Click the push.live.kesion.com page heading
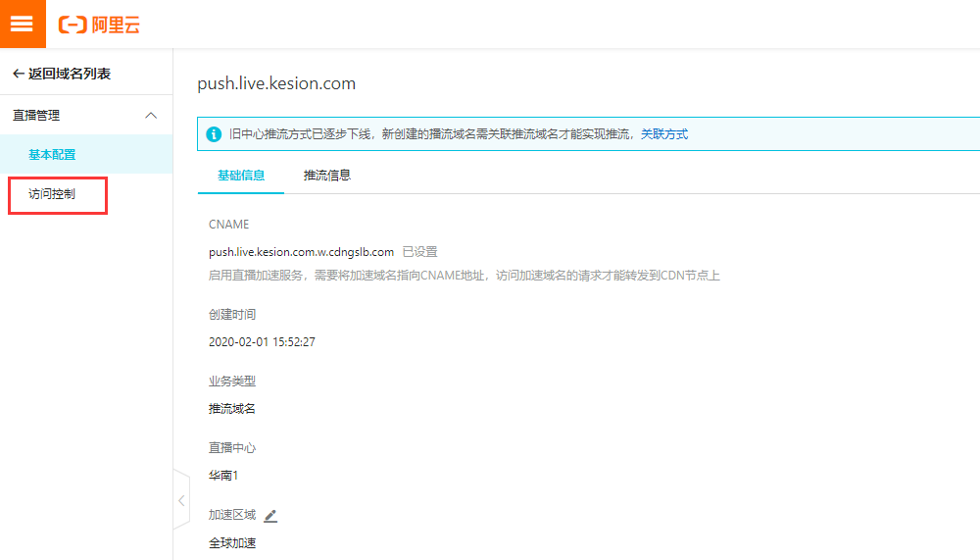Screen dimensions: 980x560 coord(276,83)
